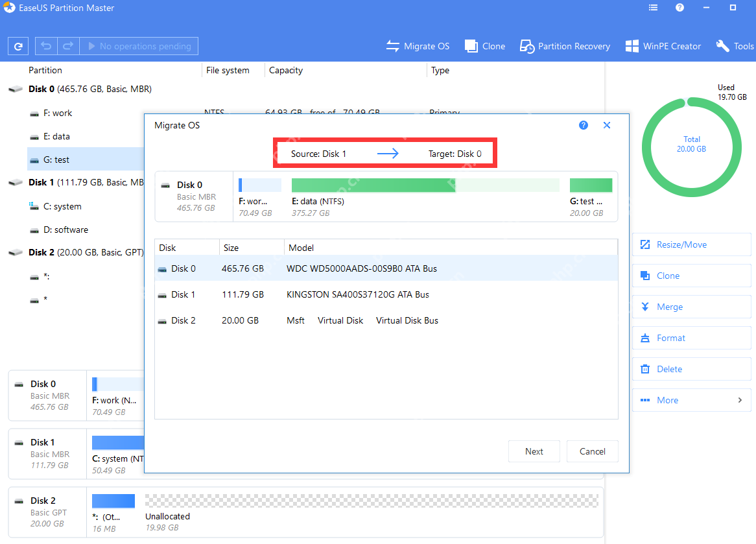Click Cancel in Migrate OS dialog
756x544 pixels.
point(593,451)
